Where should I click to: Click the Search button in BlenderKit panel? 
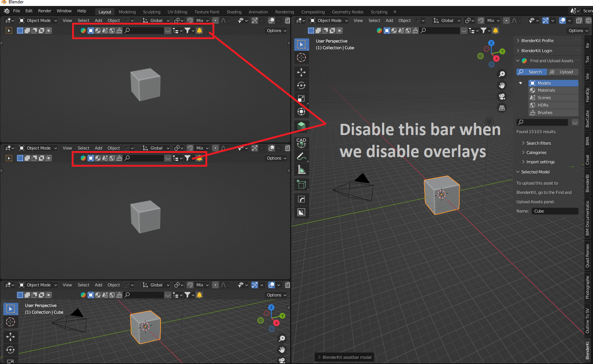point(532,72)
